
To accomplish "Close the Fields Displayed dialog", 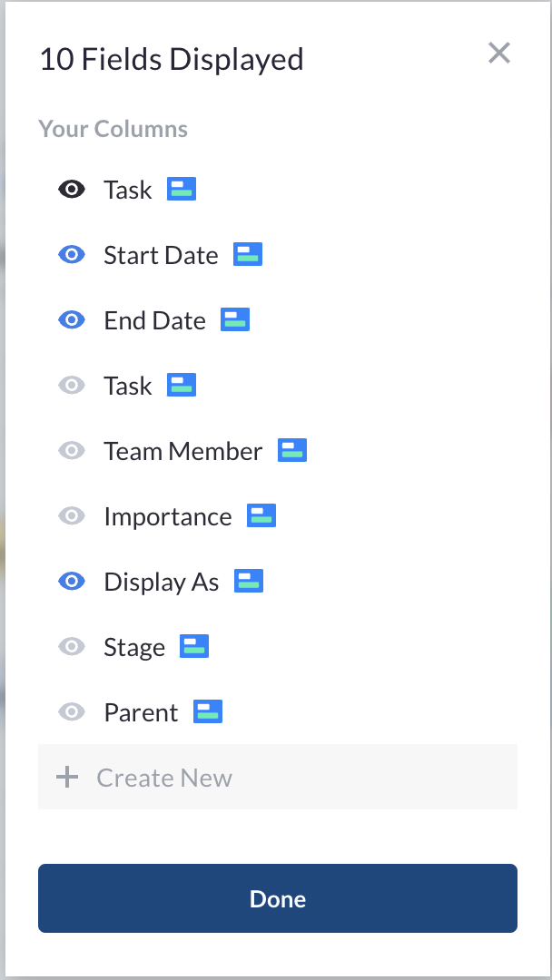I will pos(499,54).
